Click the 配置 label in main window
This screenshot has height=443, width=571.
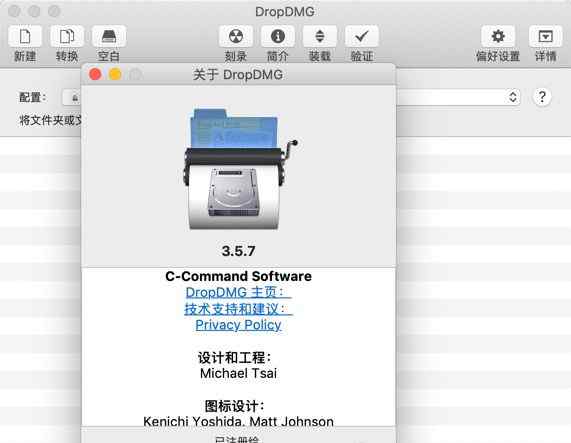tap(33, 97)
